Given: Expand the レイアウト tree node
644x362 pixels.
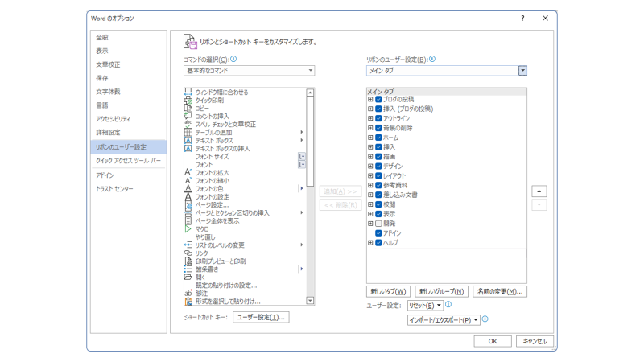Looking at the screenshot, I should pos(370,175).
